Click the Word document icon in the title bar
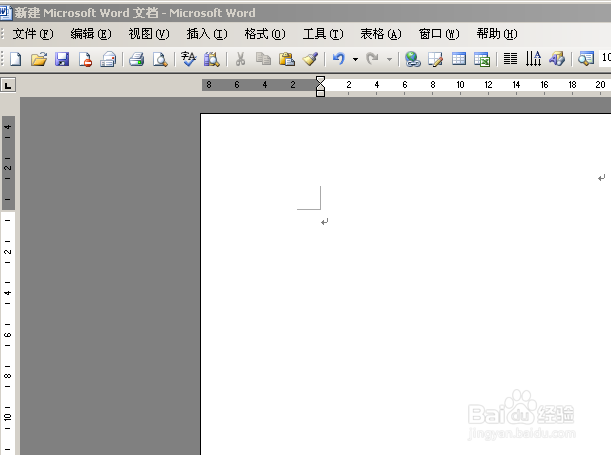 [6, 13]
